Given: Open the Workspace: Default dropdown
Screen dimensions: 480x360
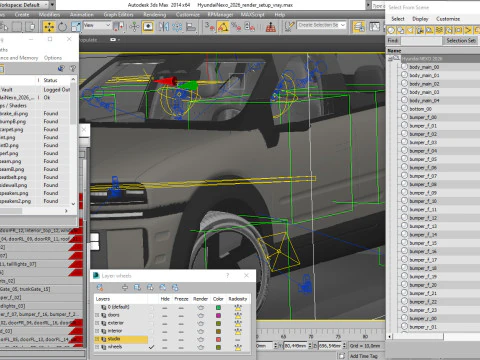Looking at the screenshot, I should [52, 5].
